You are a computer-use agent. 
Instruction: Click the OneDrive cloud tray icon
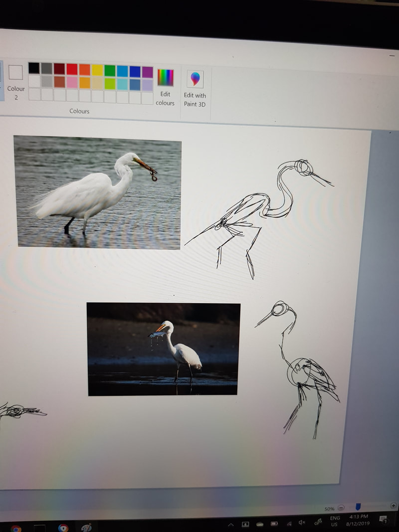[x=260, y=524]
